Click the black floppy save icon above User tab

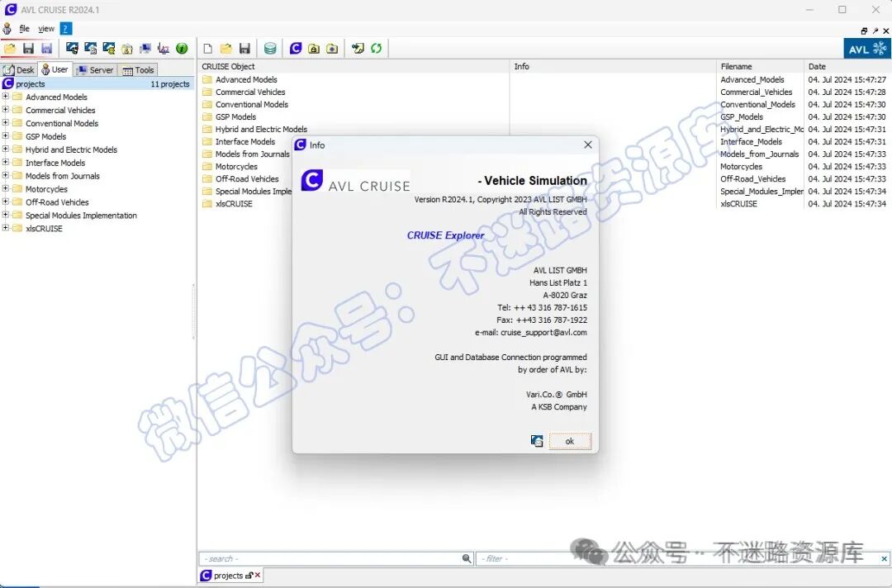pyautogui.click(x=28, y=49)
